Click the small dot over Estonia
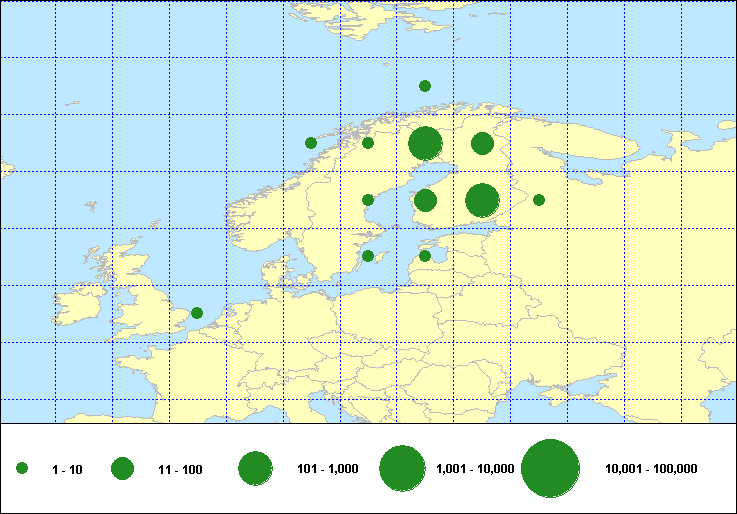The height and width of the screenshot is (514, 737). tap(425, 256)
